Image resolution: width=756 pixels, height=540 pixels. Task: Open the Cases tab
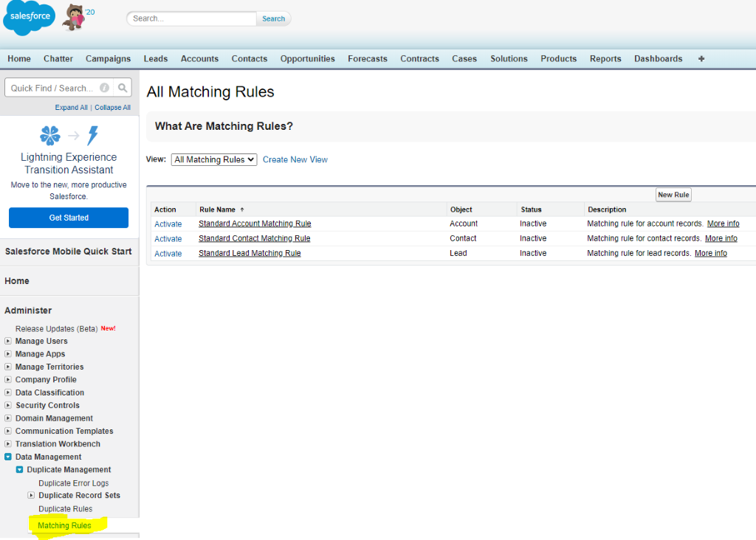pos(464,59)
